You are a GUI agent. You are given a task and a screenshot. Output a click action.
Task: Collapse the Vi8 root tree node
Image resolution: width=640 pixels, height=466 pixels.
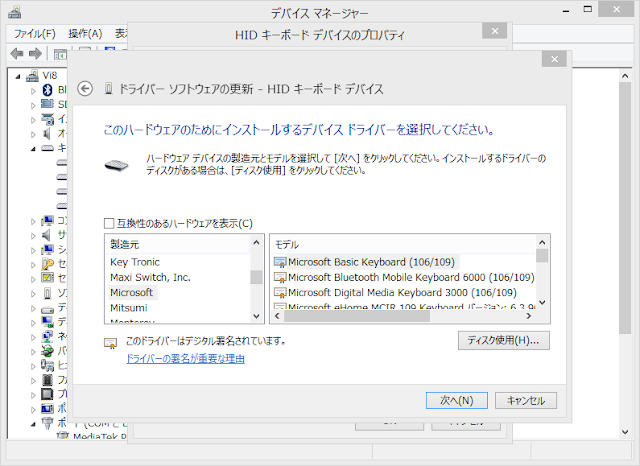tap(18, 76)
